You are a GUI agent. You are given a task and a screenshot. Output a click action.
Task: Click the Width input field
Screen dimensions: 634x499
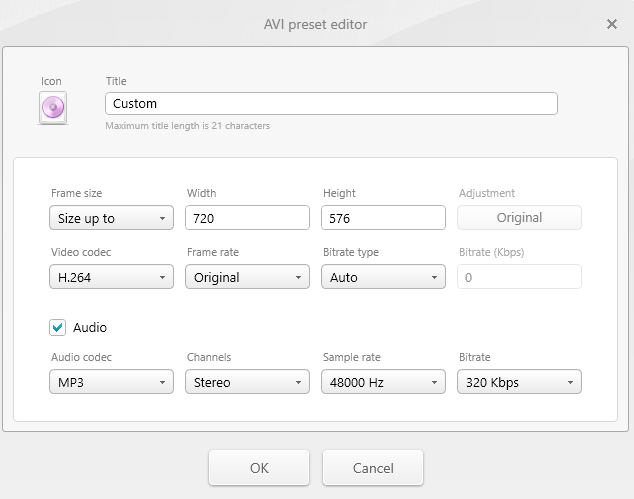coord(247,218)
